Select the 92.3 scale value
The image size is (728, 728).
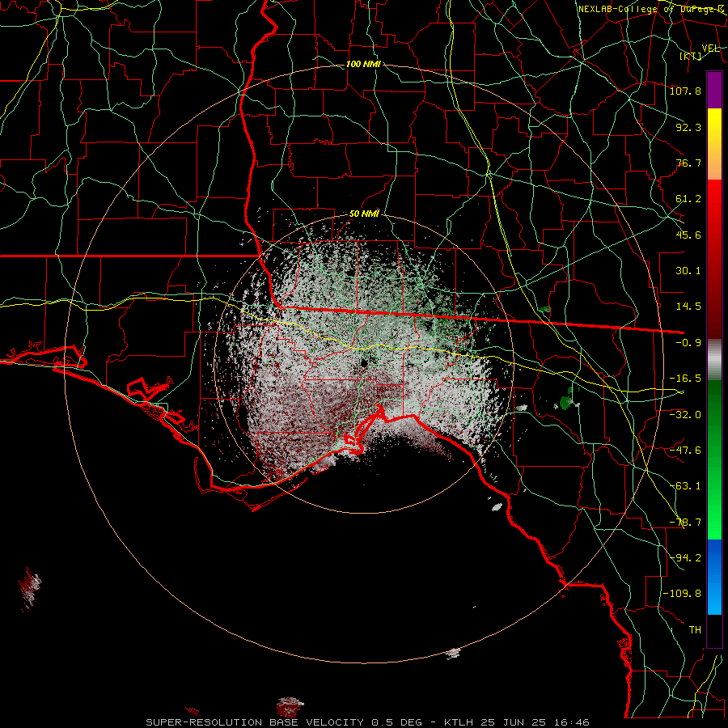point(688,127)
